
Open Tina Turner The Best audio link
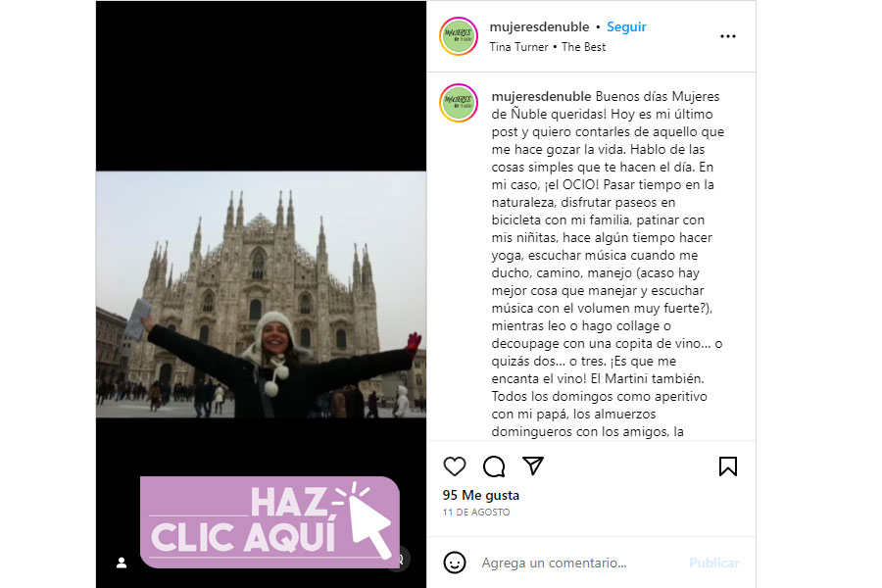(x=547, y=47)
